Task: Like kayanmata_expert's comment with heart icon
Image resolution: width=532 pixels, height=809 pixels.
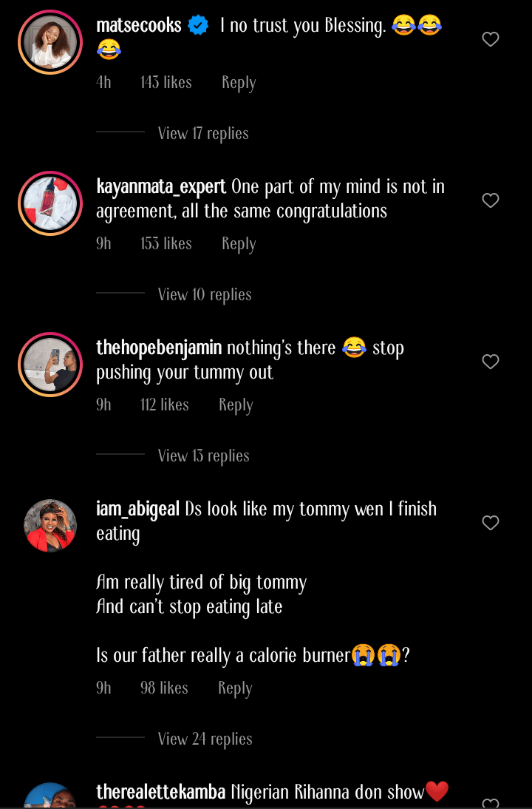Action: [491, 200]
